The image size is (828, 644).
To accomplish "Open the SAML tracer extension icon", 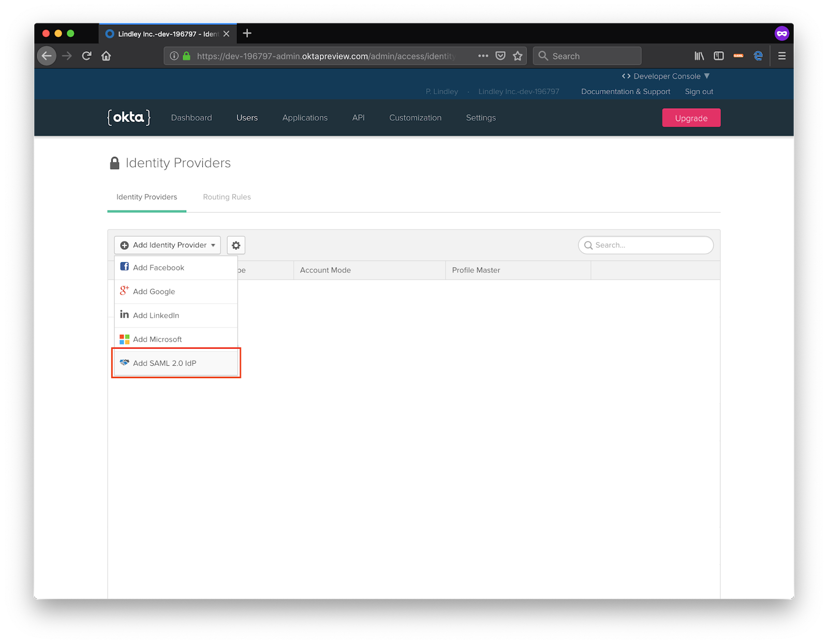I will click(738, 56).
